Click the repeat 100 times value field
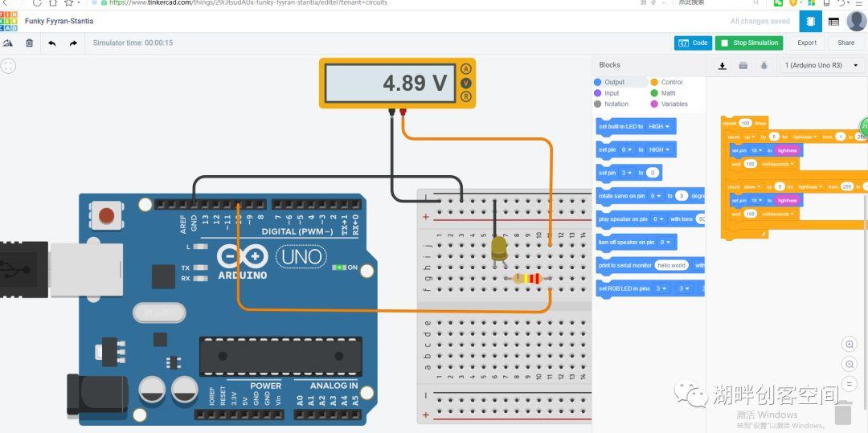Screen dimensions: 868x433 pos(745,124)
